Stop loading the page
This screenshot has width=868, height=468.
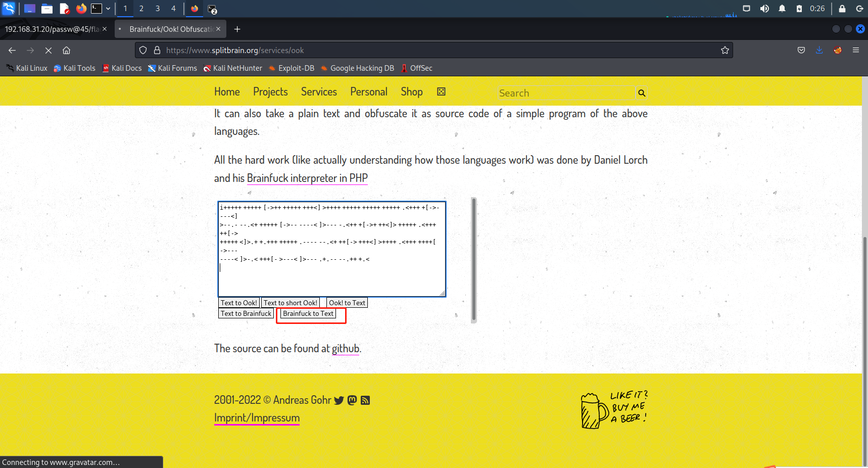(49, 50)
